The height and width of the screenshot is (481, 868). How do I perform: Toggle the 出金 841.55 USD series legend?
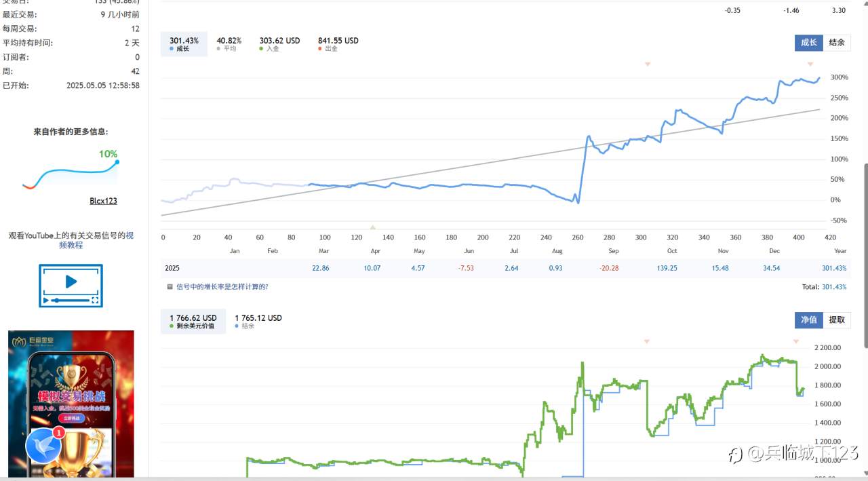coord(338,44)
